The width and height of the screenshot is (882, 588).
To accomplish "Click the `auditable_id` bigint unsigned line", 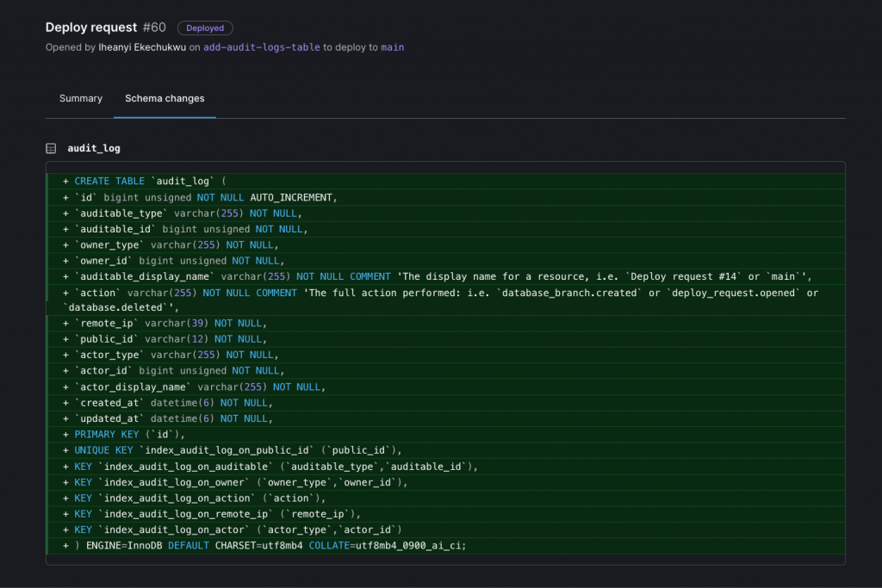I will pyautogui.click(x=445, y=229).
